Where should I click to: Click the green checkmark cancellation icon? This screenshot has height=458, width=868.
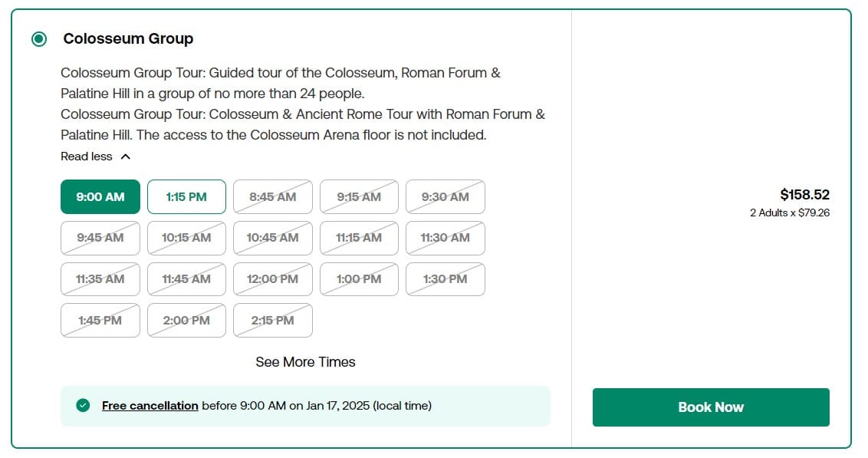83,405
